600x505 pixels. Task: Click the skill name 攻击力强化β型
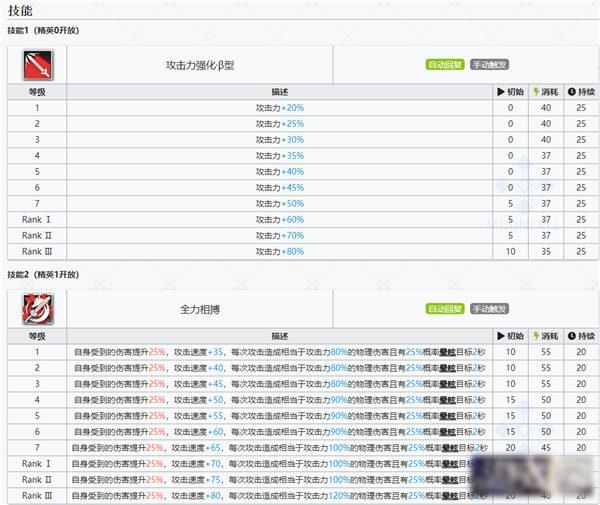click(x=200, y=65)
